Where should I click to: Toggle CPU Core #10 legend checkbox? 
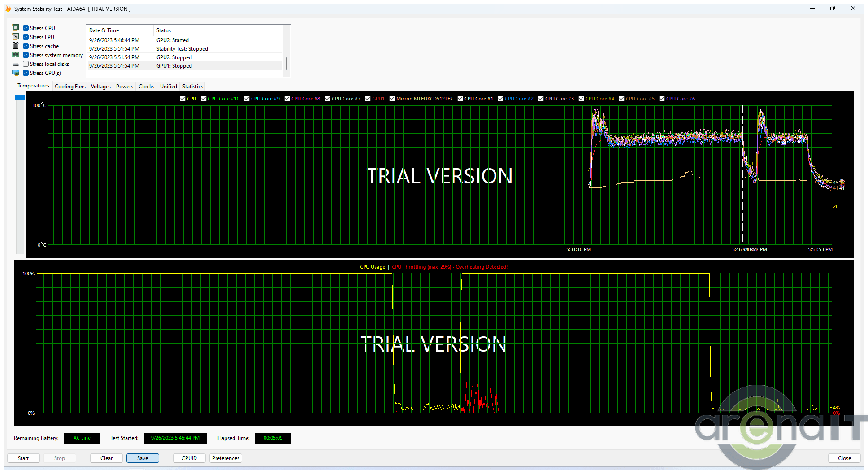click(x=204, y=99)
